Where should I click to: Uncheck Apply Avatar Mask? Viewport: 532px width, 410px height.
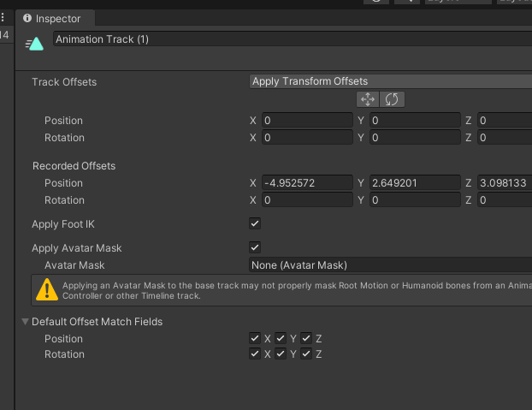[255, 247]
